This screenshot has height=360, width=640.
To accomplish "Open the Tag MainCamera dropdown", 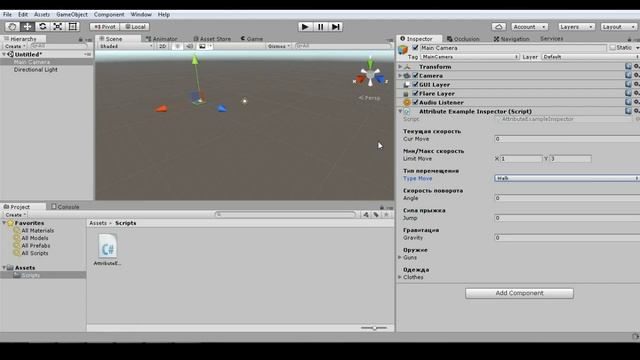I will coord(470,57).
